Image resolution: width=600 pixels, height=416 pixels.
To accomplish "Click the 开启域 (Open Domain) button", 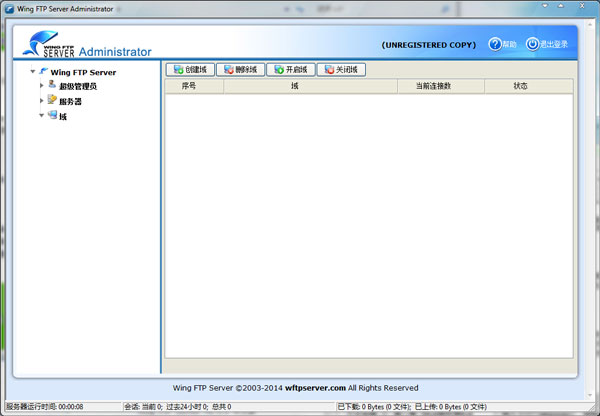I will pyautogui.click(x=291, y=70).
